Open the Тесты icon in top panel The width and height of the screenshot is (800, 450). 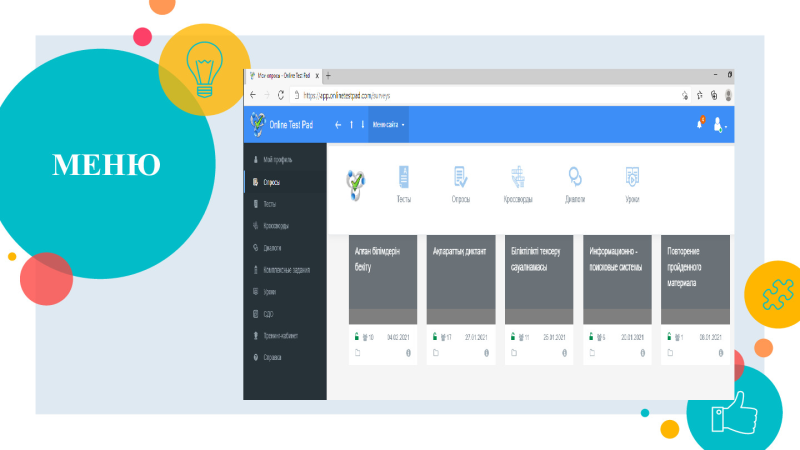[x=404, y=184]
